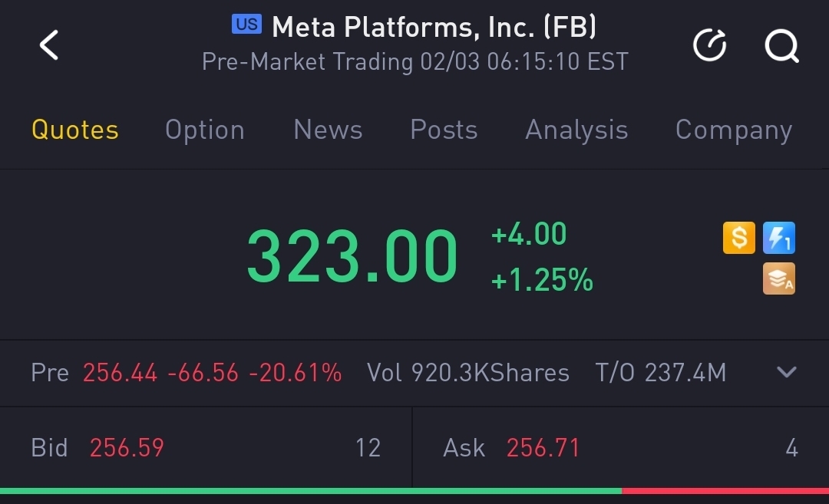Select the Quotes tab
This screenshot has height=504, width=829.
click(75, 130)
